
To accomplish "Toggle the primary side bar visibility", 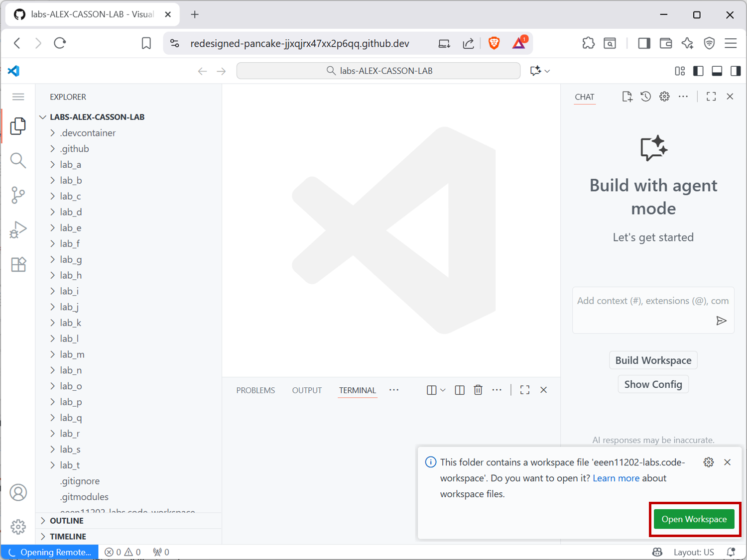I will pos(698,71).
